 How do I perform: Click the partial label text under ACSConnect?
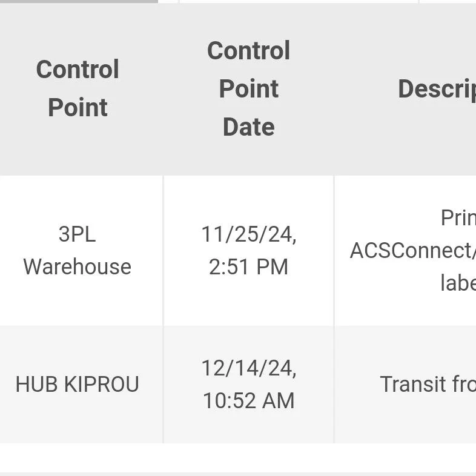[x=457, y=283]
